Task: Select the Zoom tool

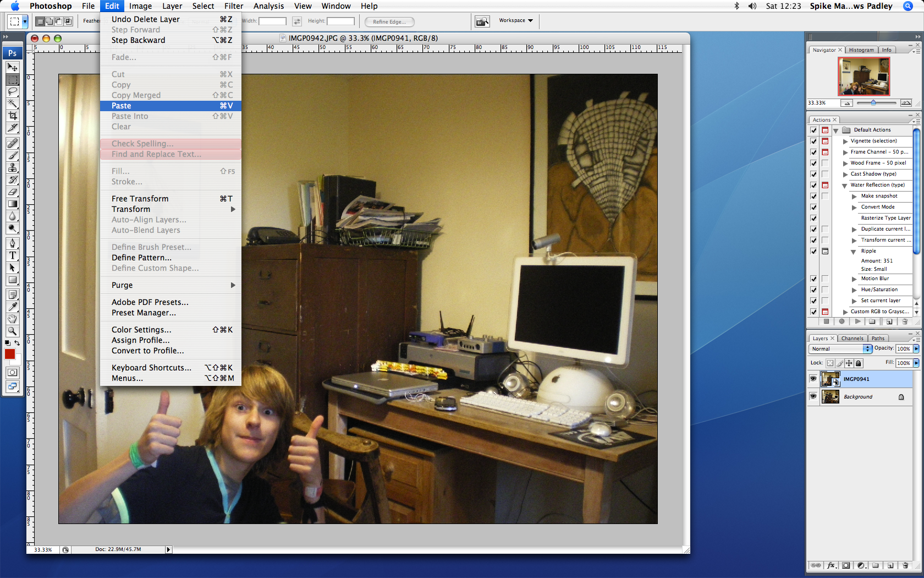Action: [x=12, y=331]
